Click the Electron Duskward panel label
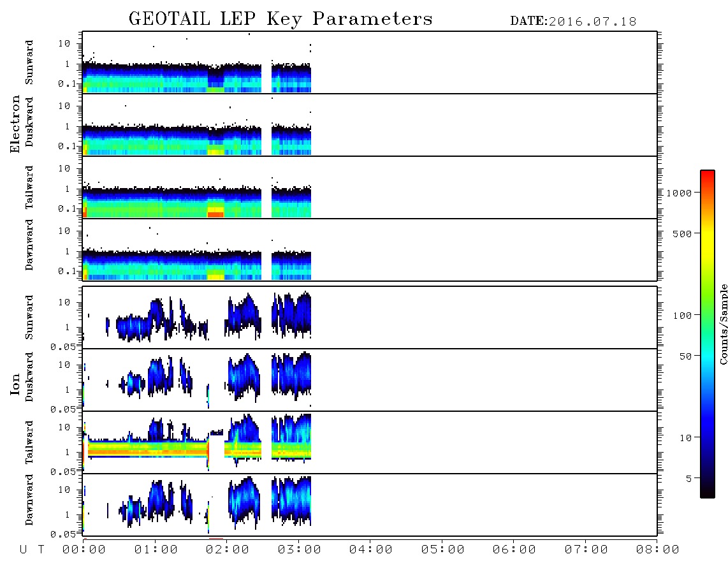The width and height of the screenshot is (728, 561). [x=29, y=122]
